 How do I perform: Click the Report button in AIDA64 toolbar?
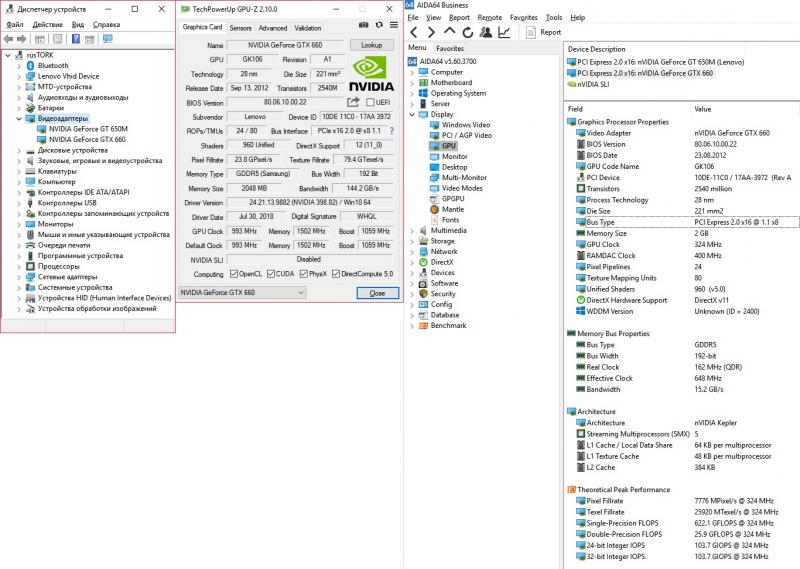tap(544, 32)
